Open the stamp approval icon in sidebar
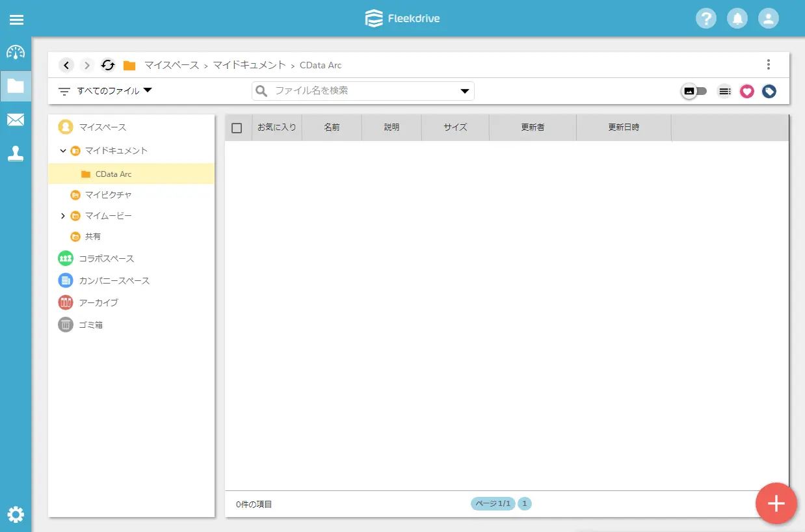The image size is (805, 532). point(16,153)
